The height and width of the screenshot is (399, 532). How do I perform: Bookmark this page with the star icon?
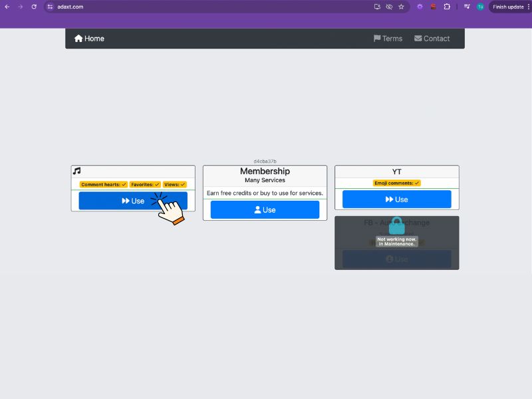401,7
